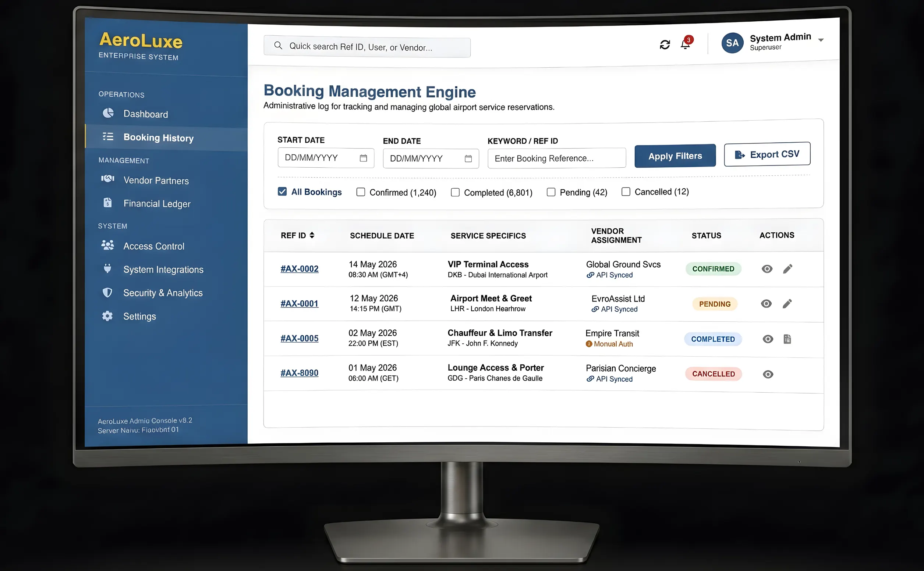Uncheck the All Bookings checkbox
Screen dimensions: 924x571
282,192
